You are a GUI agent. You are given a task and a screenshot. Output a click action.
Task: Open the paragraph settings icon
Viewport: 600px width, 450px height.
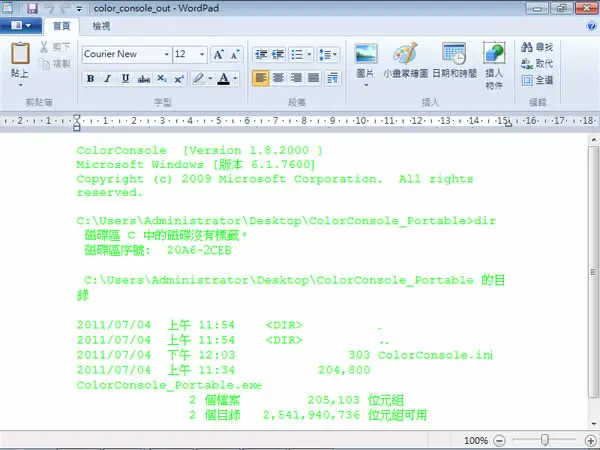[333, 78]
